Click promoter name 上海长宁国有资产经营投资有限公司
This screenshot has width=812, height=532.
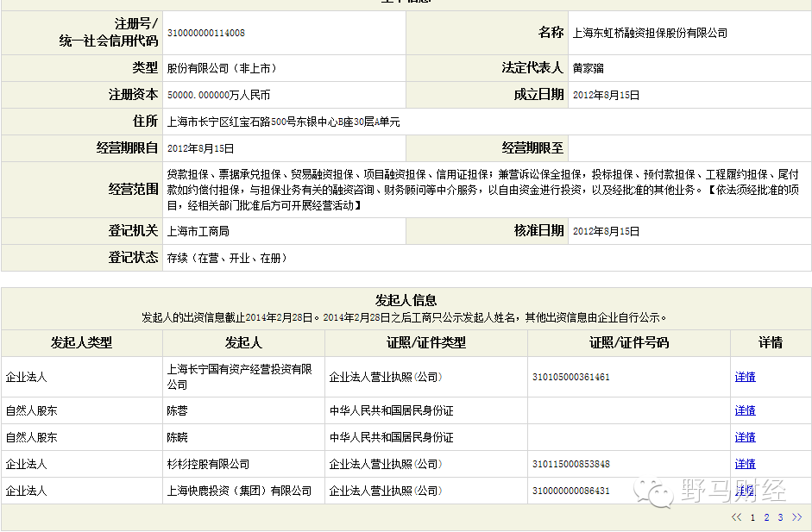point(239,377)
